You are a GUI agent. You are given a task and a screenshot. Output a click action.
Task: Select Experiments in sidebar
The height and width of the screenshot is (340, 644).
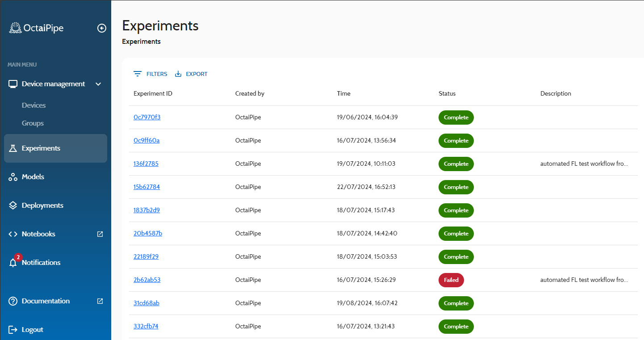click(55, 148)
